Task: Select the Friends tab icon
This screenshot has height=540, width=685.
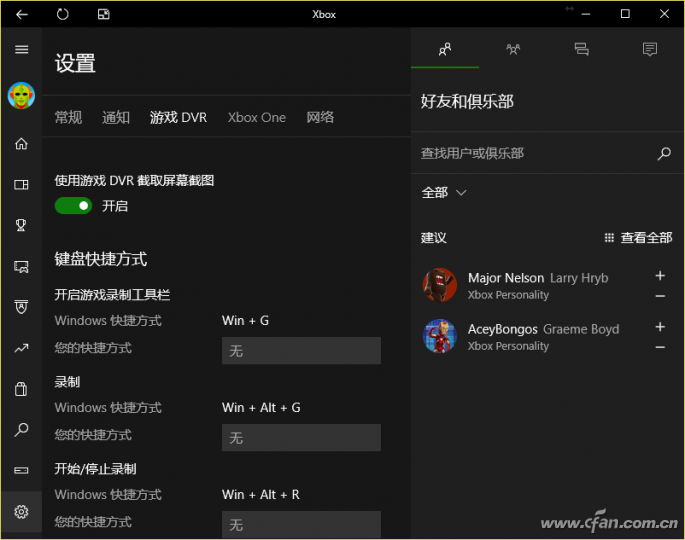Action: coord(445,49)
